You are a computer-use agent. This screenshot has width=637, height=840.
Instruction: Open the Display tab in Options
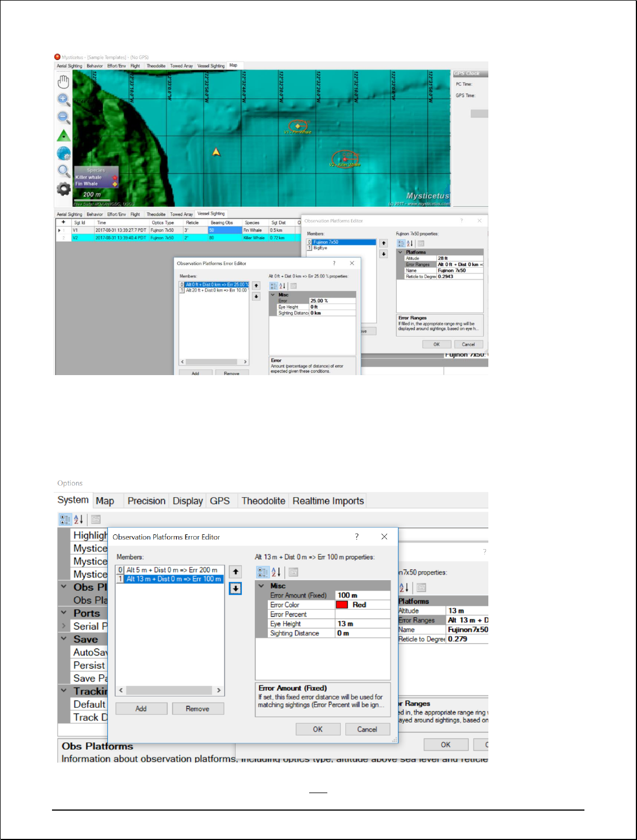188,501
